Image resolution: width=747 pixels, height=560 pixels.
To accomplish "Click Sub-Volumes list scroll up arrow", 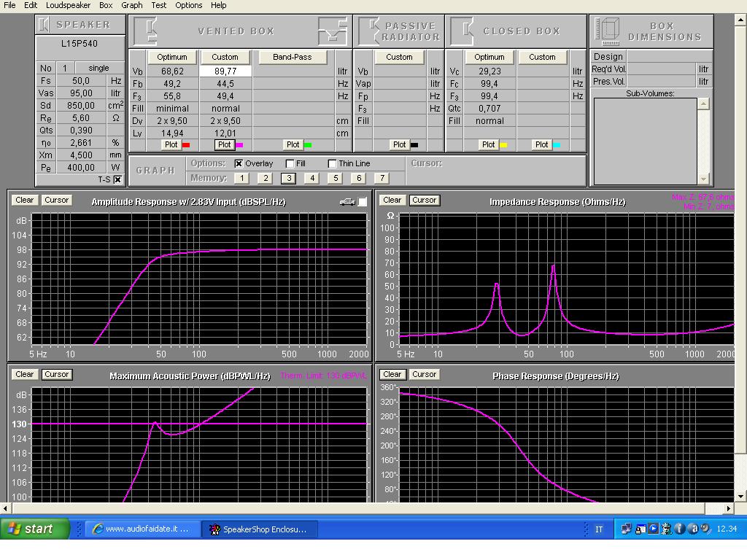I will coord(704,104).
